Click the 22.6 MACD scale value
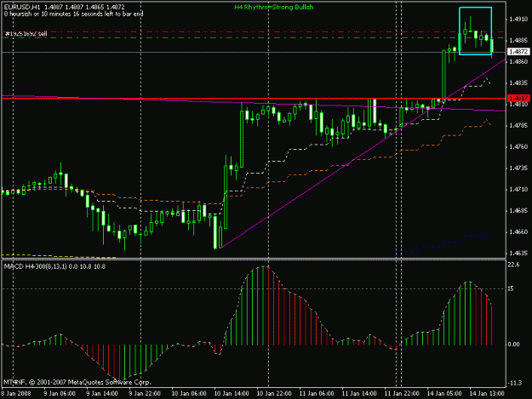Screen dimensions: 532x399 pos(514,265)
